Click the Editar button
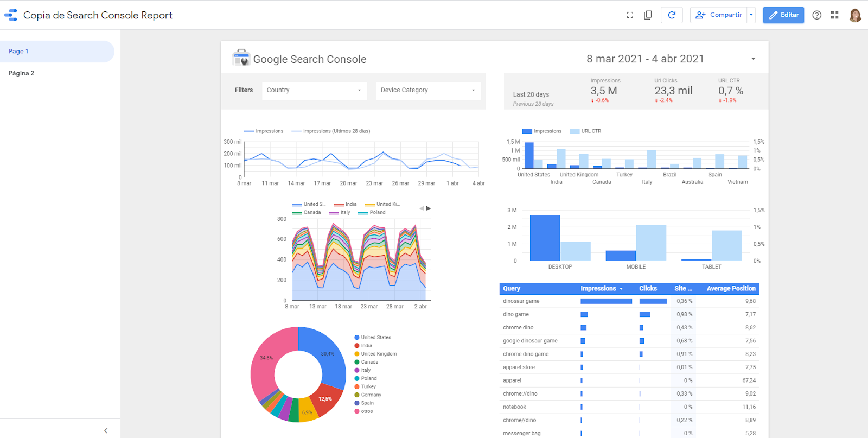The width and height of the screenshot is (868, 438). click(x=783, y=15)
